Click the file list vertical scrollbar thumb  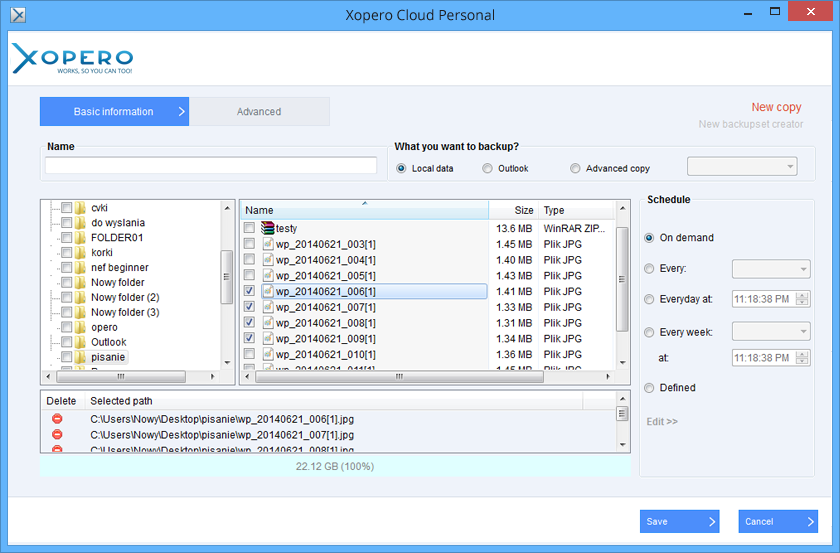pyautogui.click(x=622, y=279)
